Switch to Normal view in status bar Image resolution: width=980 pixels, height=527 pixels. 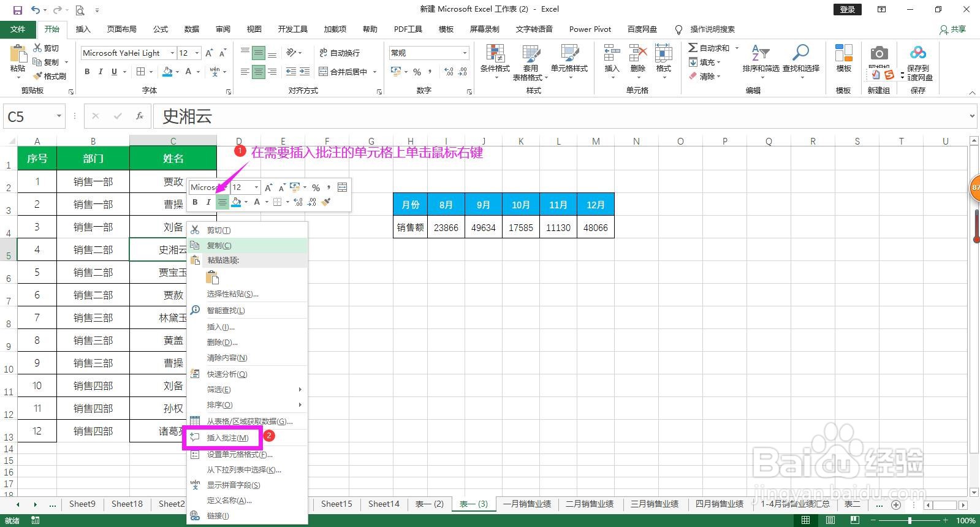tap(805, 520)
